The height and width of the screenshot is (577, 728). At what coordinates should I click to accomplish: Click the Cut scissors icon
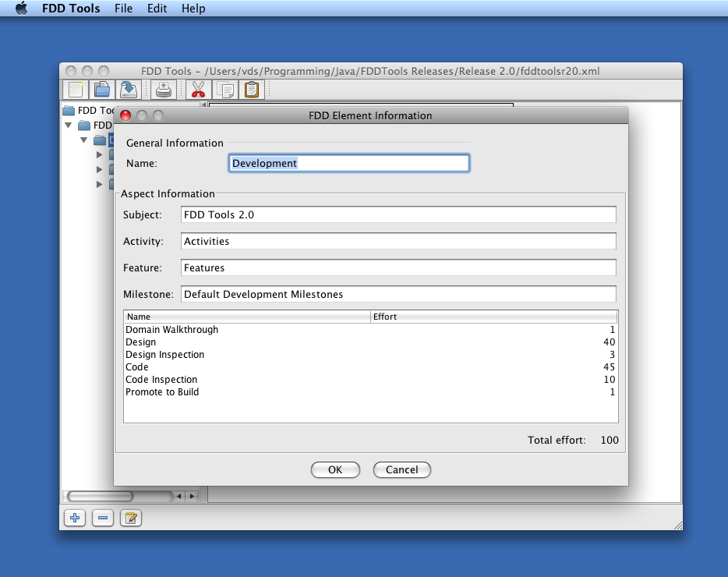coord(198,90)
